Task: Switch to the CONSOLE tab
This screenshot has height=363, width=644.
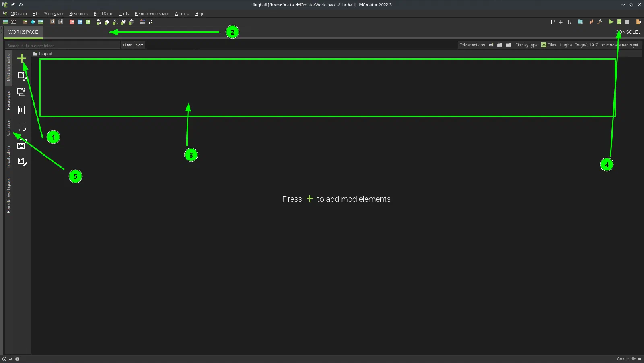Action: point(627,32)
